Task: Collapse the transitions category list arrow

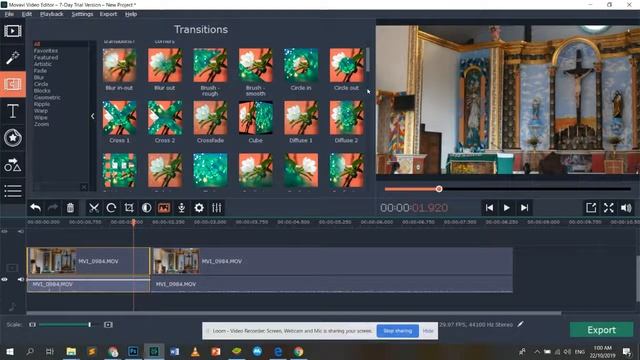Action: [x=93, y=116]
